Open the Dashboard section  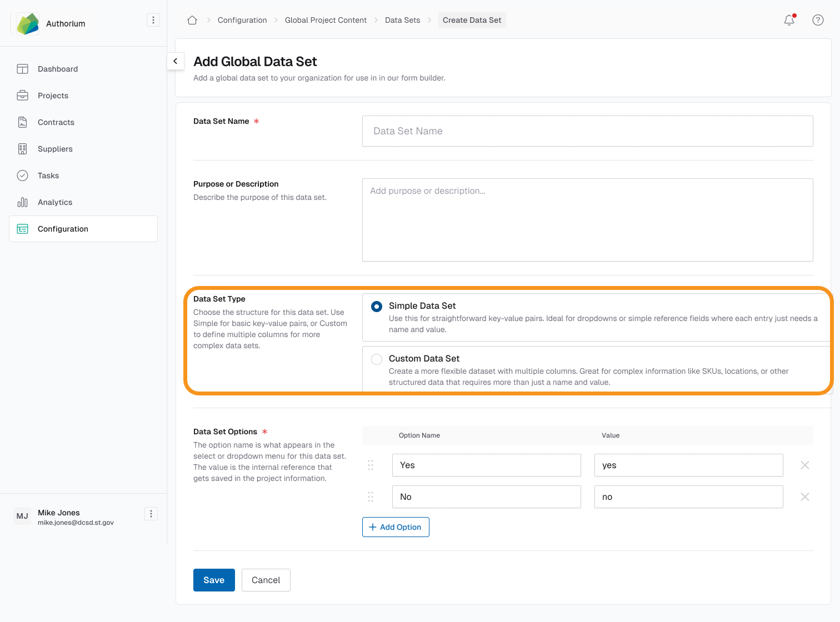click(x=57, y=69)
